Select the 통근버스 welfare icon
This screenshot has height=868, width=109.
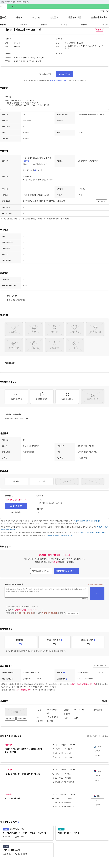(x=14, y=329)
